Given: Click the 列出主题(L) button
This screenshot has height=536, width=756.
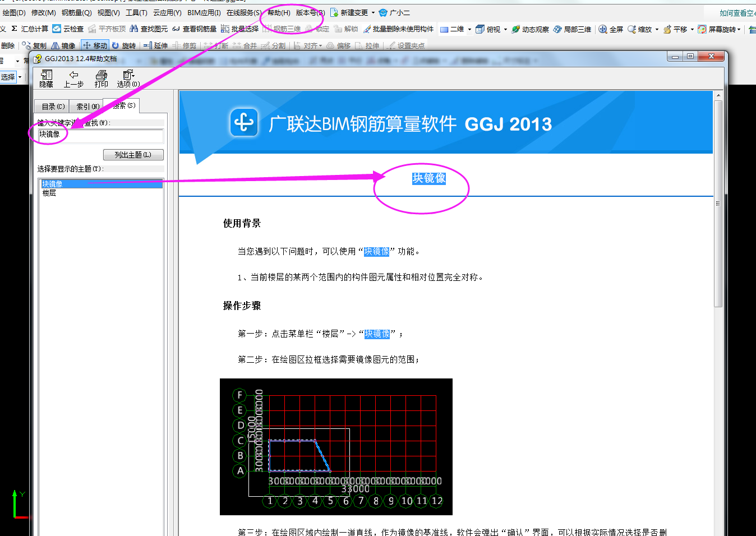Looking at the screenshot, I should pos(133,155).
